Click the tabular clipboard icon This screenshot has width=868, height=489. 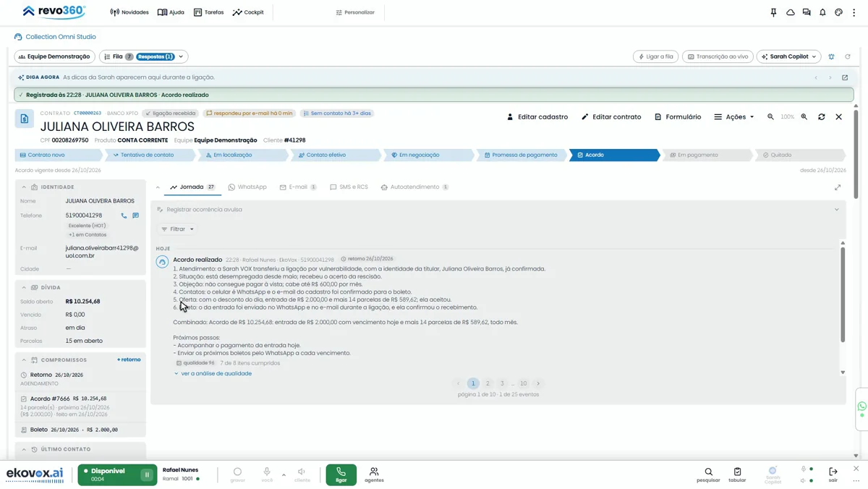click(737, 475)
